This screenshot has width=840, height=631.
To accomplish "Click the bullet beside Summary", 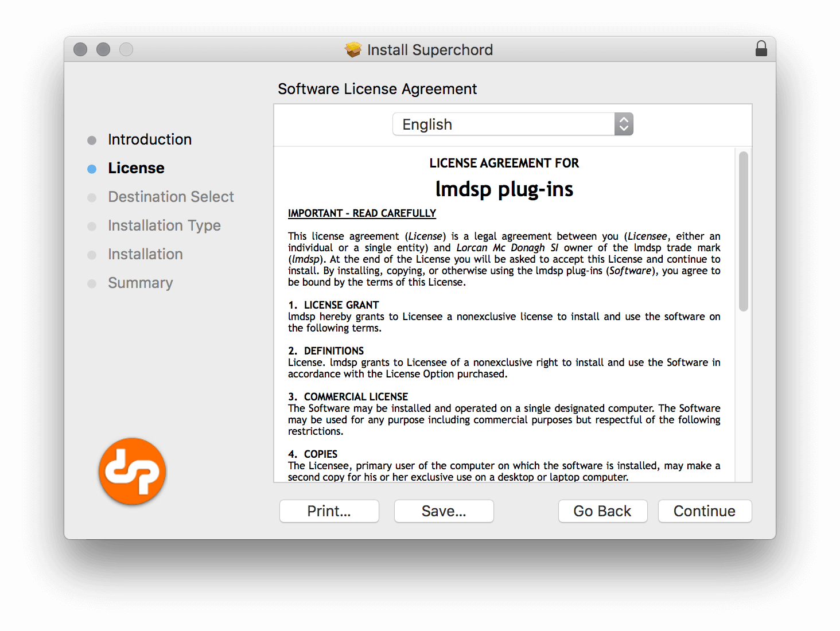I will [92, 284].
